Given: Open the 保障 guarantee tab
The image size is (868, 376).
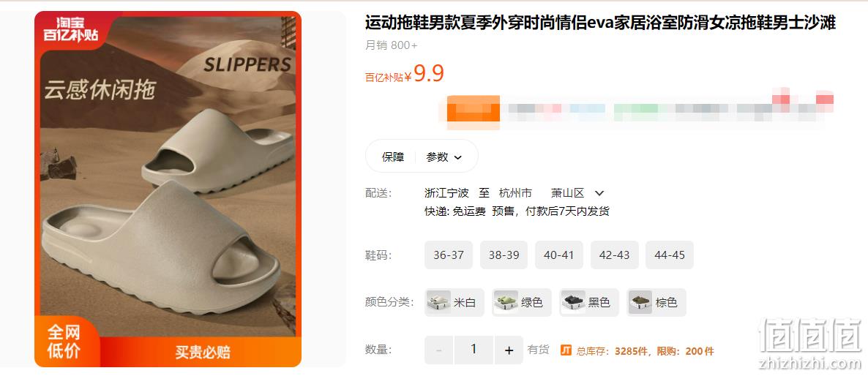Looking at the screenshot, I should tap(393, 157).
